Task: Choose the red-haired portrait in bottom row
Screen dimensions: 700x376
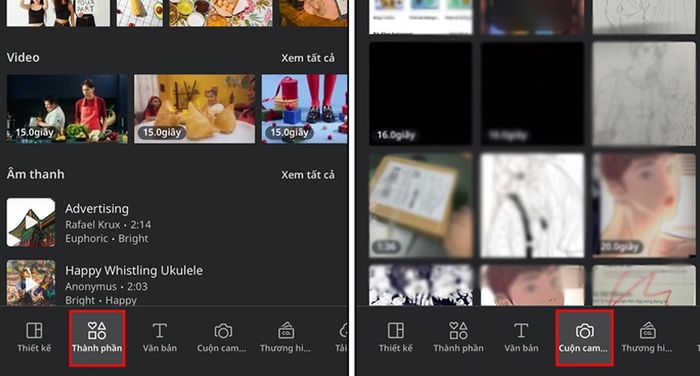Action: pos(532,285)
